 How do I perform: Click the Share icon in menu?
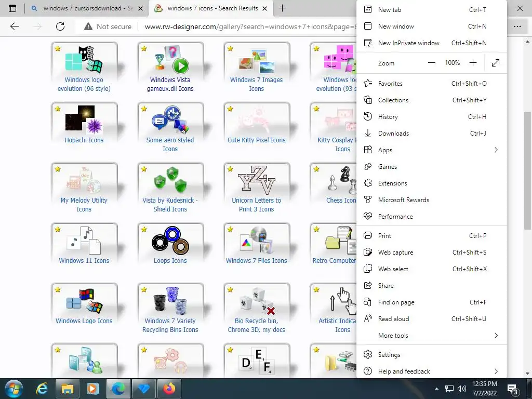(368, 285)
